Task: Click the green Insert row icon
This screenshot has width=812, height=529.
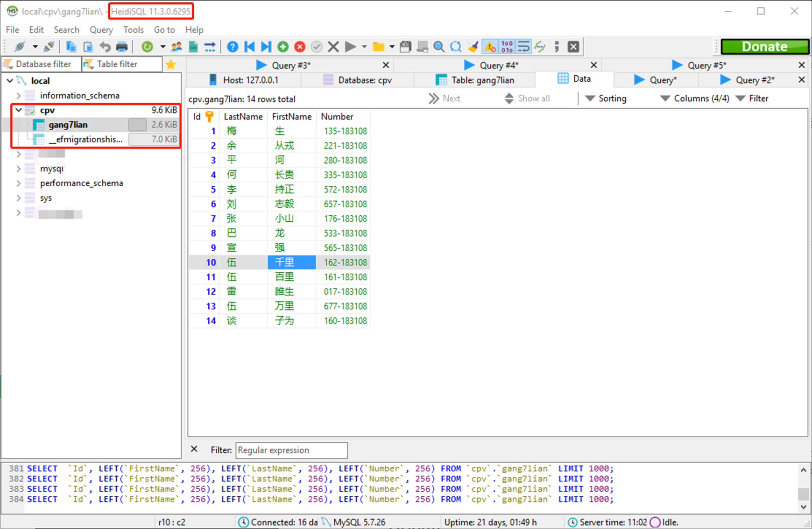Action: point(283,47)
